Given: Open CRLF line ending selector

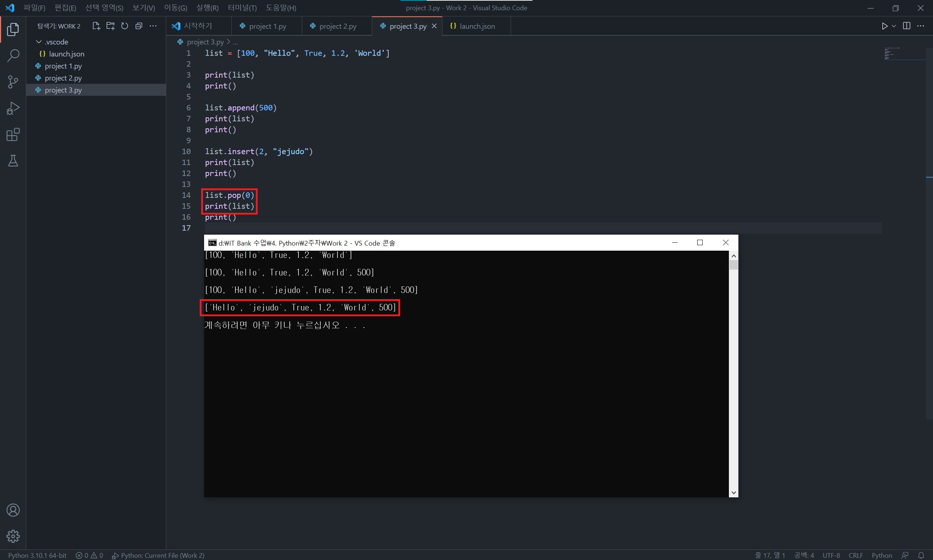Looking at the screenshot, I should tap(855, 556).
